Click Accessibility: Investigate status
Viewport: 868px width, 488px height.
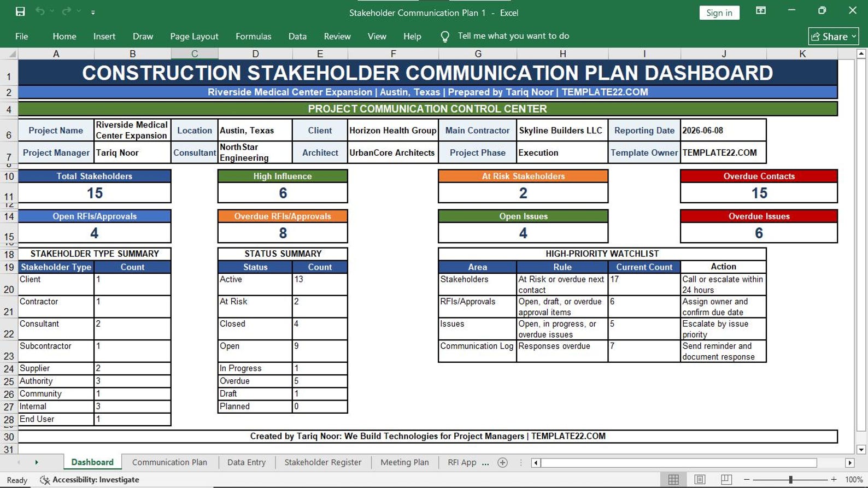(x=90, y=480)
